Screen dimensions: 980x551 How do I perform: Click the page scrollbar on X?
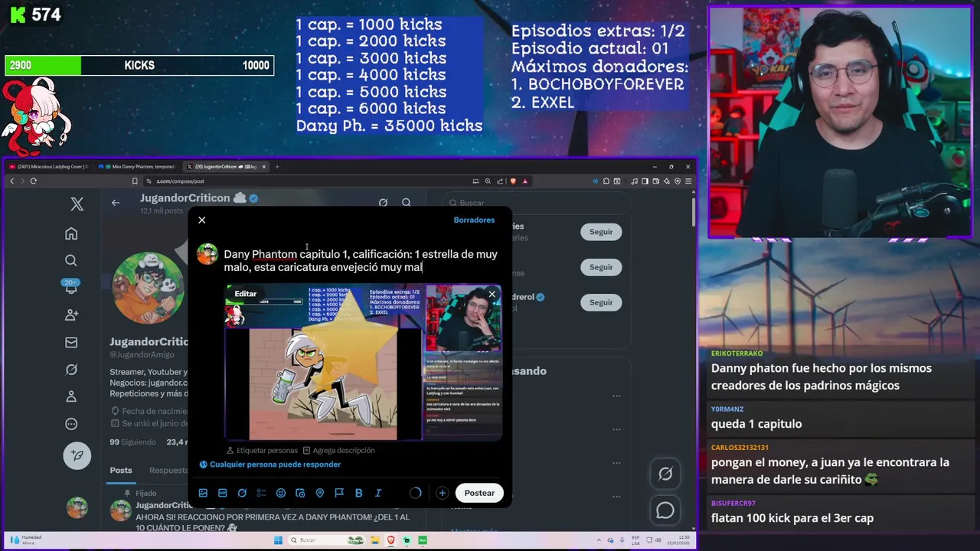pyautogui.click(x=694, y=210)
